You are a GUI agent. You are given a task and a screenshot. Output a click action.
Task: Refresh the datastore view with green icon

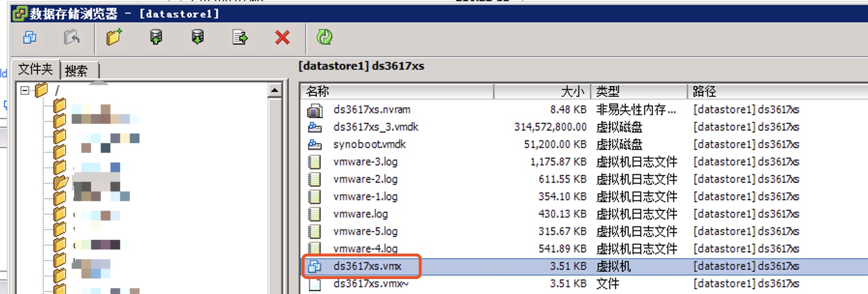coord(324,37)
